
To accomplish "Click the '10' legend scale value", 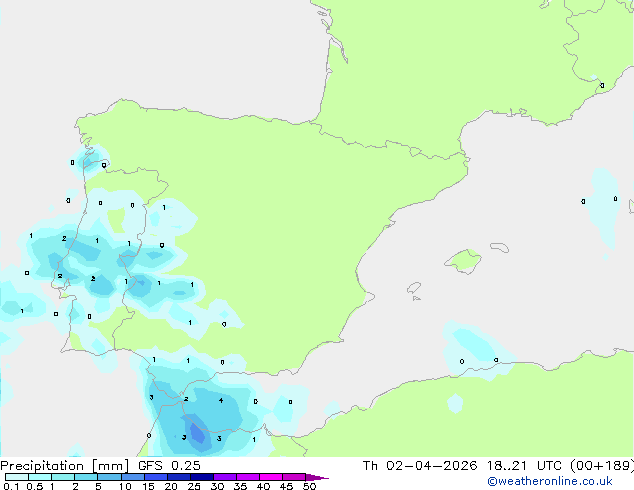I will coord(125,486).
